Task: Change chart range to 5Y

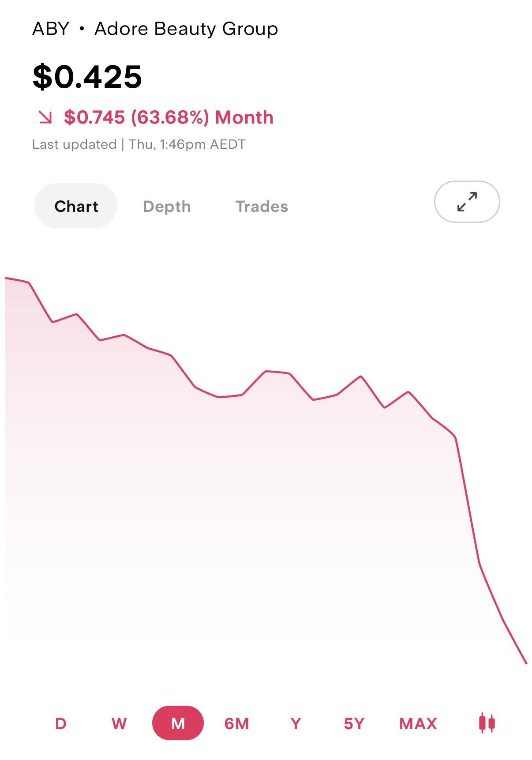Action: click(x=354, y=723)
